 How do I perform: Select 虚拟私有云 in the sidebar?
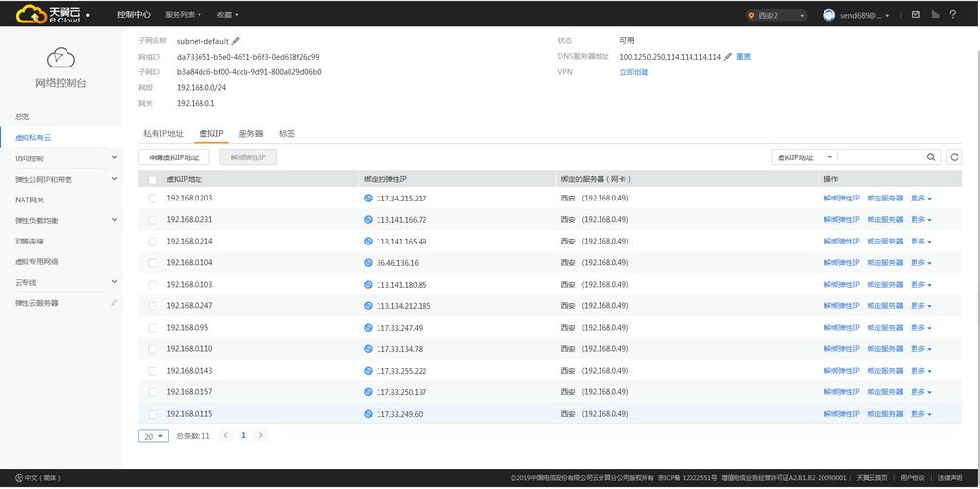[33, 138]
